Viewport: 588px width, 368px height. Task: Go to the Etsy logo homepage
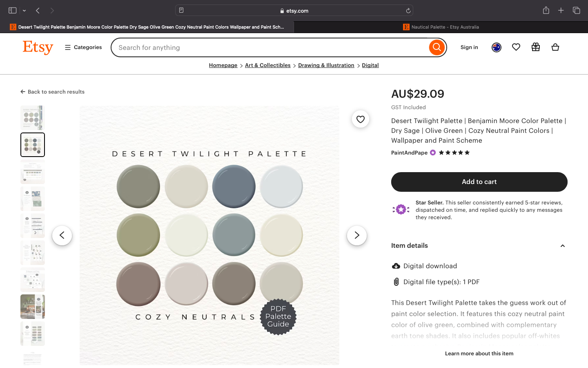coord(38,47)
